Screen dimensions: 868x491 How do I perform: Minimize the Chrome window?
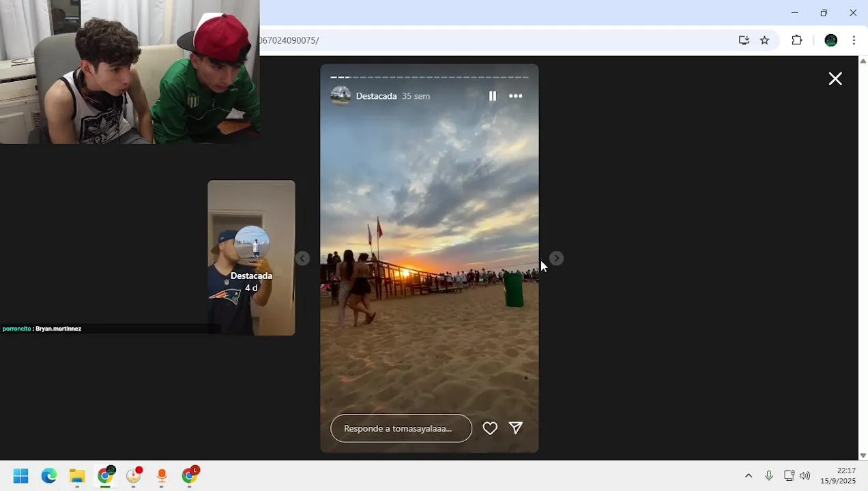(x=794, y=13)
